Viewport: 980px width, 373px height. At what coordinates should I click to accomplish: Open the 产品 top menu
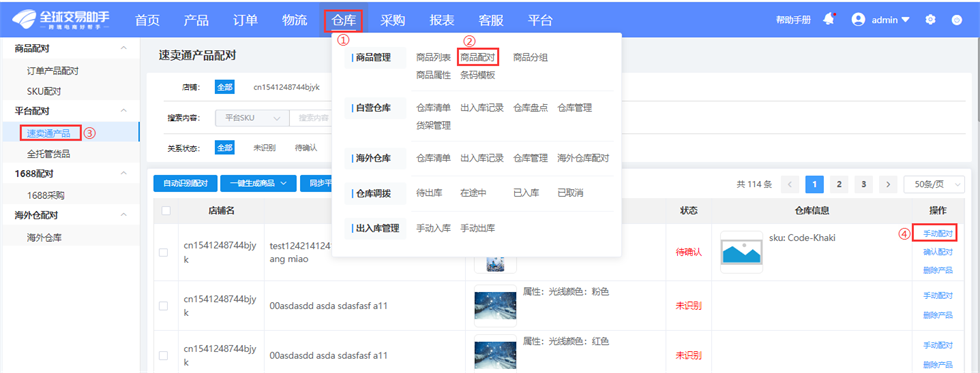point(196,20)
